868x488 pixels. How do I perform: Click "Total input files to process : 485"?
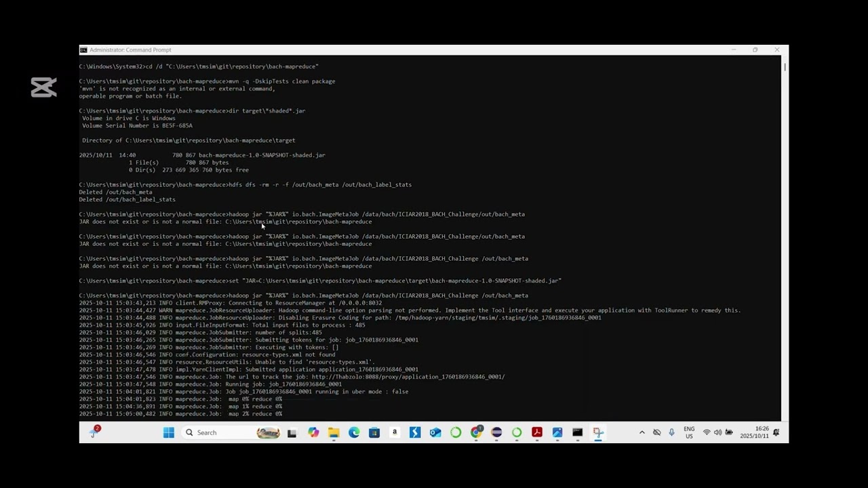(x=222, y=325)
